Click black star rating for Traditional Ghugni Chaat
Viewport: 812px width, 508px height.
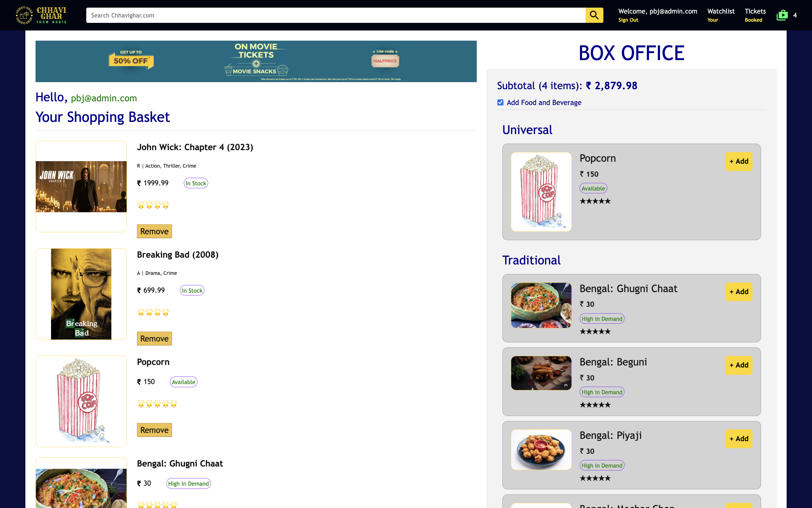[x=595, y=332]
